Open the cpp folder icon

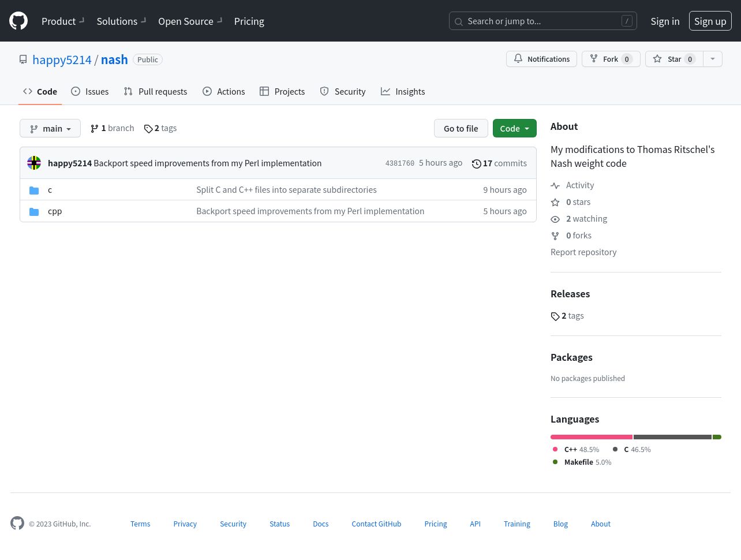(x=34, y=211)
